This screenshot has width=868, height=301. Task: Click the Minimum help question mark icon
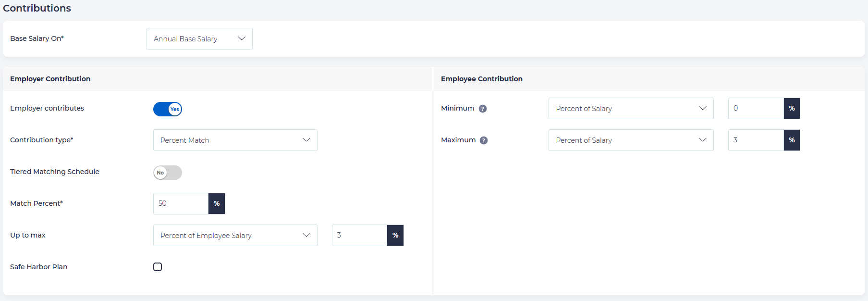[x=483, y=109]
